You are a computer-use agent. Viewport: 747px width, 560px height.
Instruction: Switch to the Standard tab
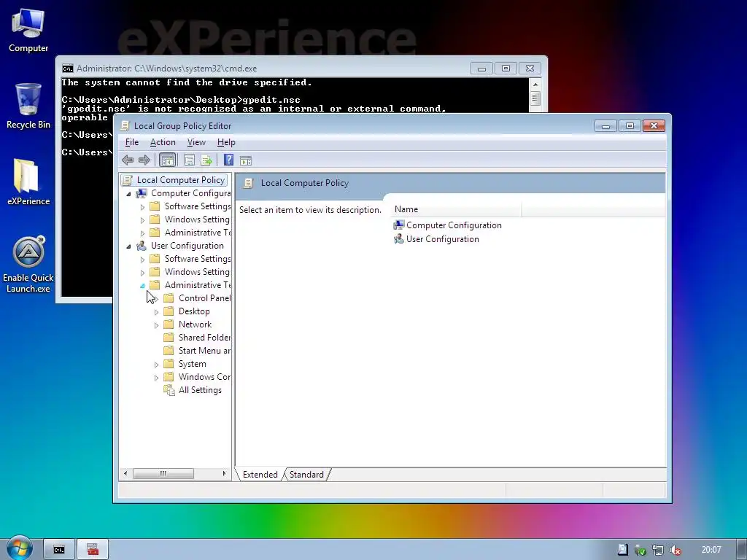[306, 475]
